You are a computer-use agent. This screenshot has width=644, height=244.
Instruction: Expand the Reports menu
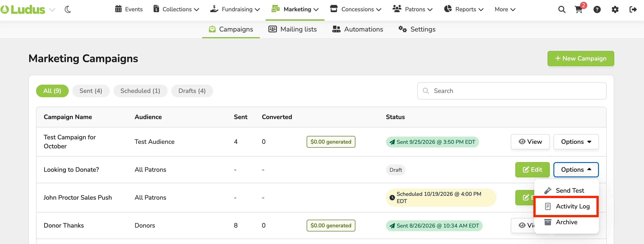(464, 9)
